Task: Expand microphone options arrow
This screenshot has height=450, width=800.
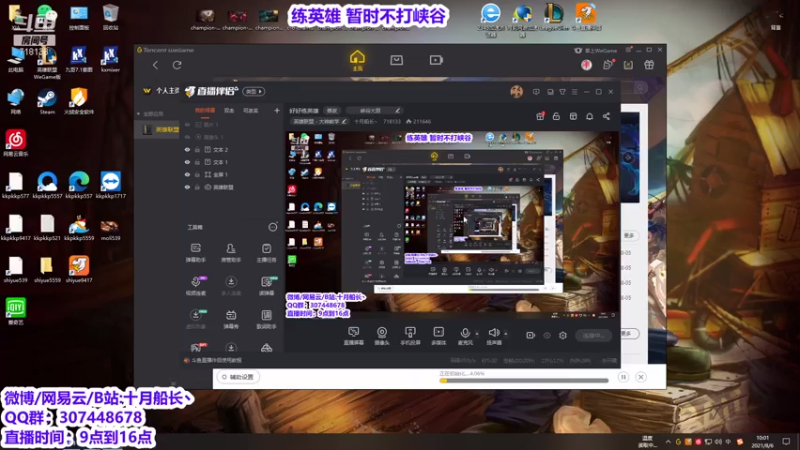Action: (x=477, y=334)
